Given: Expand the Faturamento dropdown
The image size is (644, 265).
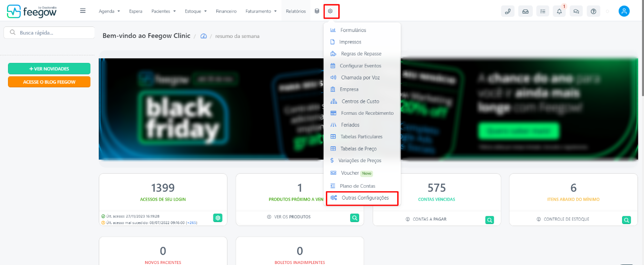Looking at the screenshot, I should point(261,11).
